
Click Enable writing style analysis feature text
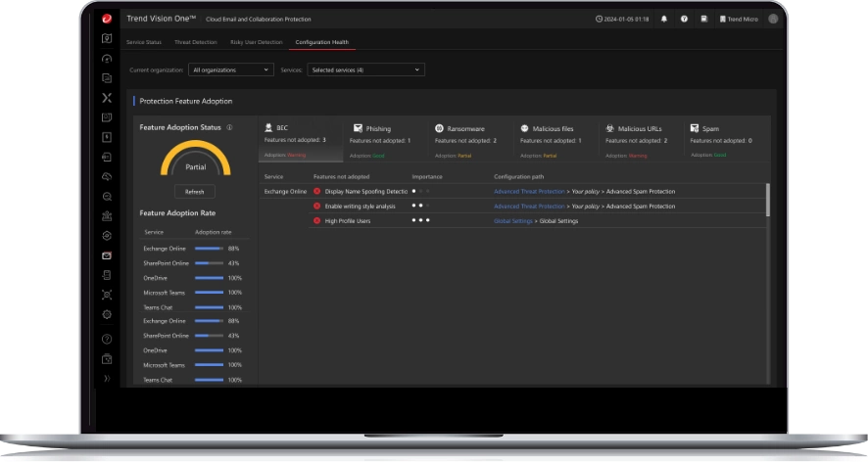(360, 206)
